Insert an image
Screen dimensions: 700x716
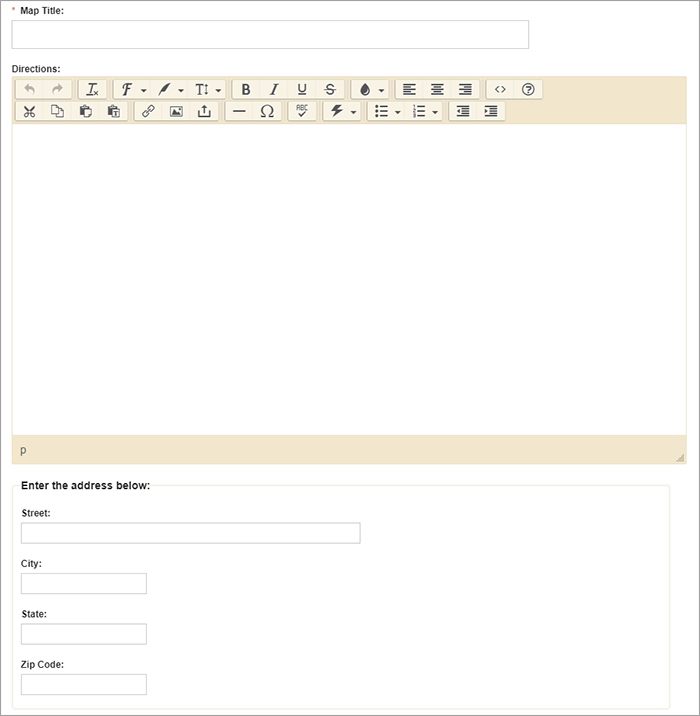tap(176, 111)
